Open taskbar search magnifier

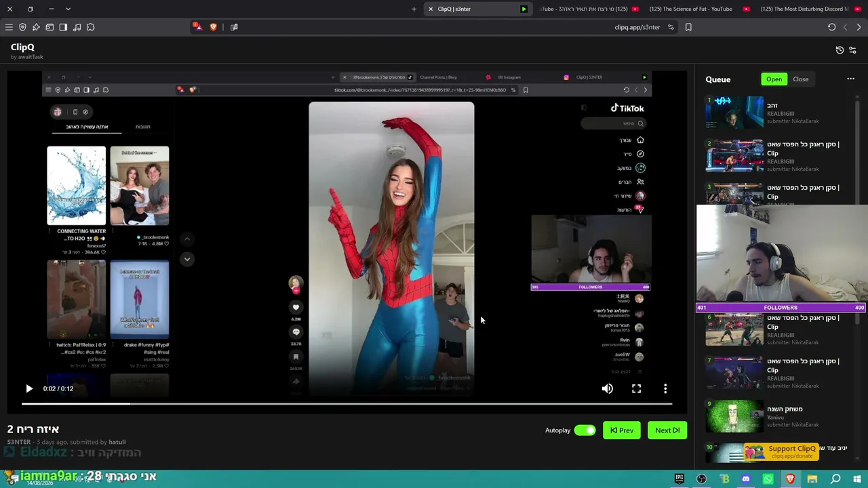[x=835, y=479]
